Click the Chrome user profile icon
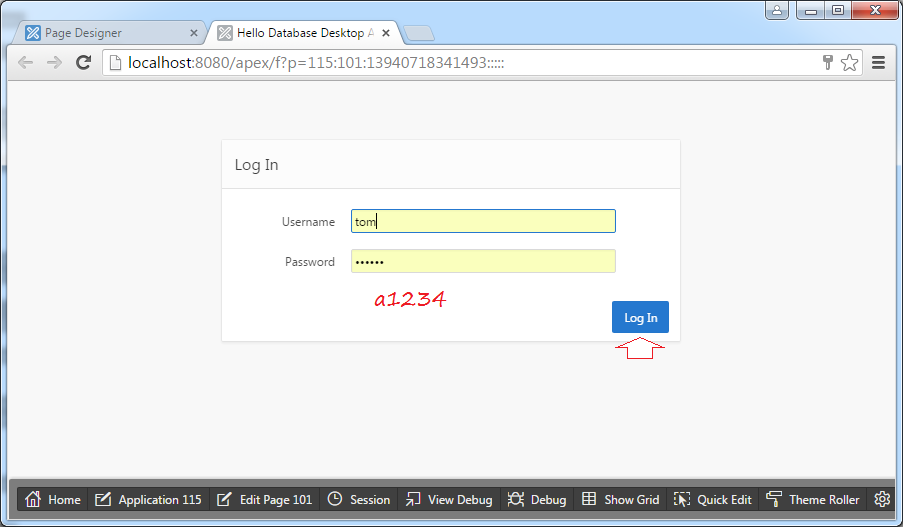The width and height of the screenshot is (903, 527). [x=777, y=10]
